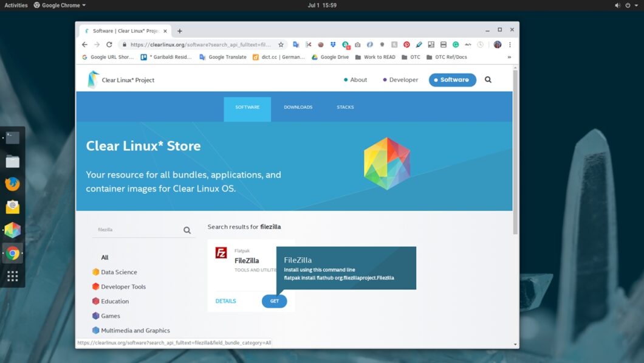Open the Terminal from the dock
Image resolution: width=644 pixels, height=363 pixels.
click(13, 138)
